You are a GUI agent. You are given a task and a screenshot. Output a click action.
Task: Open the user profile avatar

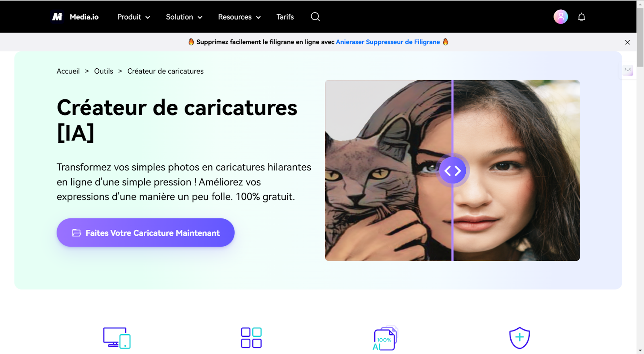(561, 17)
